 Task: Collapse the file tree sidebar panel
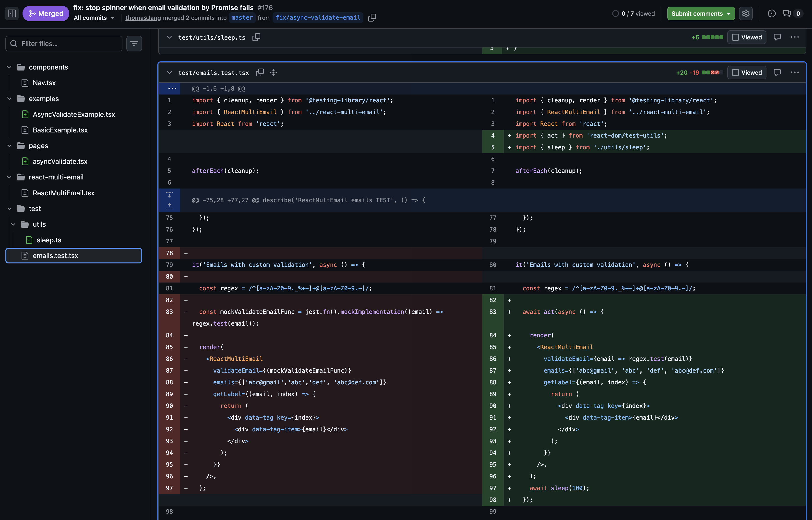12,13
